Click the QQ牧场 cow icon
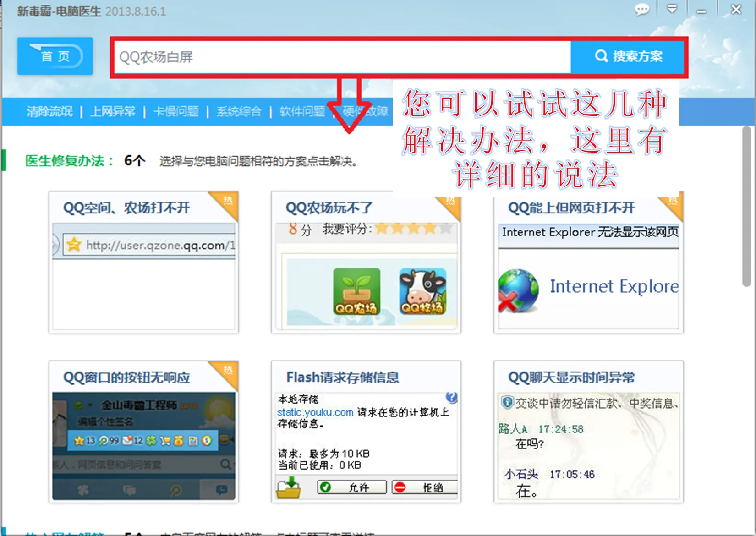This screenshot has height=536, width=756. tap(422, 291)
